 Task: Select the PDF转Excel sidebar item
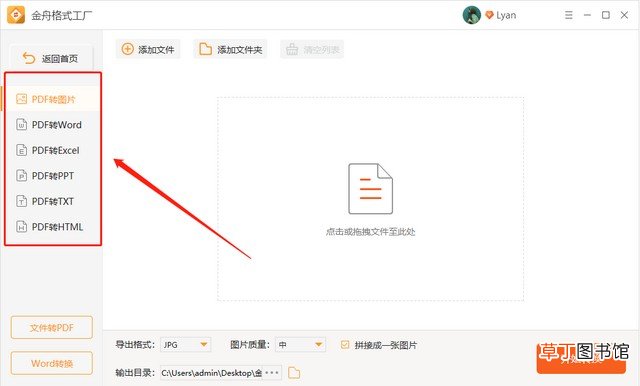[51, 150]
